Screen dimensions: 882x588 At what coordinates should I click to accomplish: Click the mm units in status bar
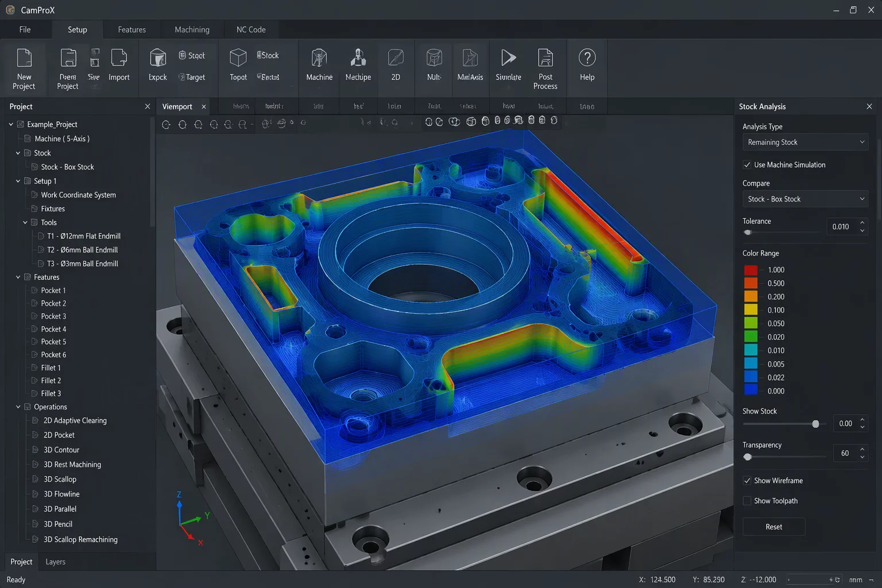(856, 580)
